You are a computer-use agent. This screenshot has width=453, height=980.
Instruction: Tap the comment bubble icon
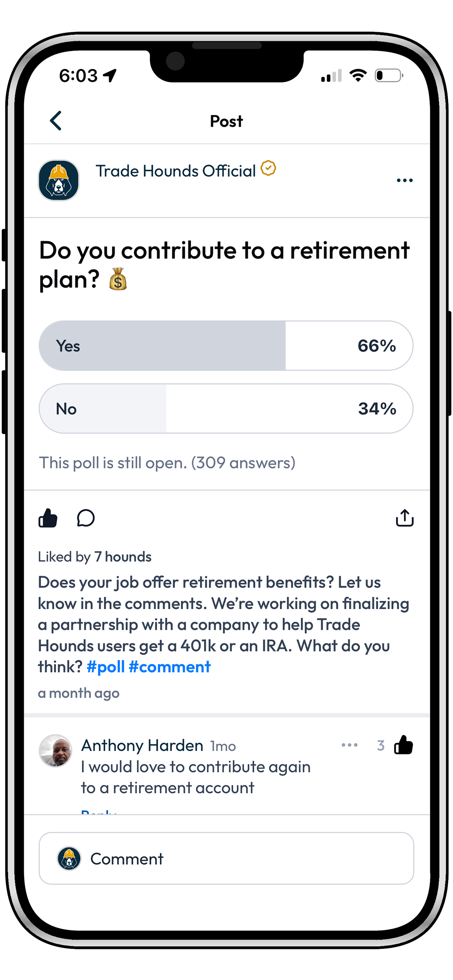tap(86, 518)
